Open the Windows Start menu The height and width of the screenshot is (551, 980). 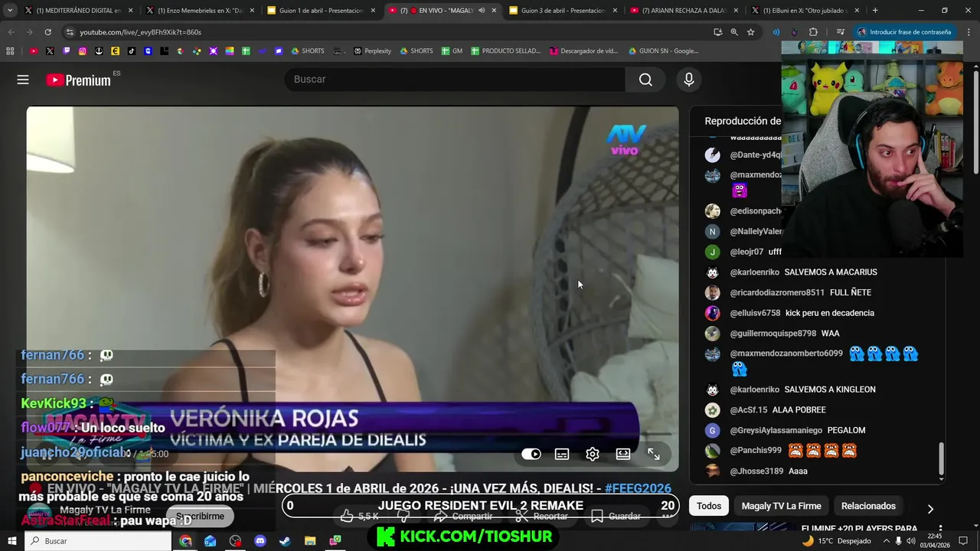(x=11, y=541)
